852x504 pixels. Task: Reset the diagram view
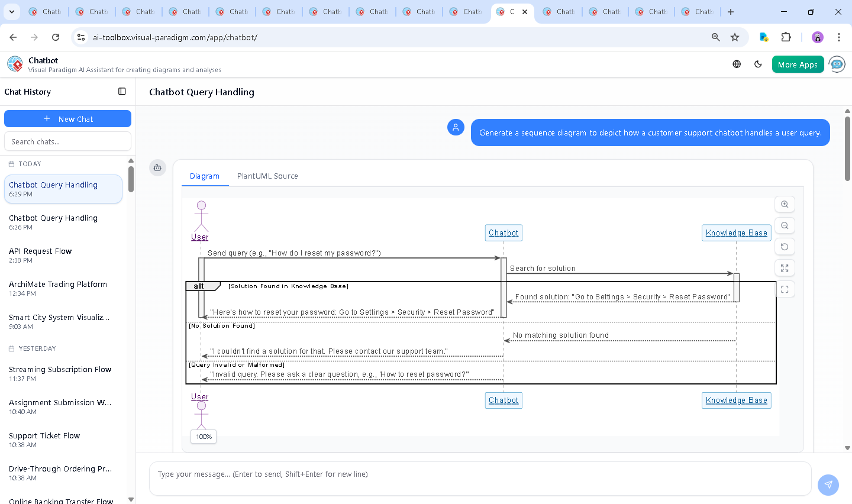click(785, 247)
